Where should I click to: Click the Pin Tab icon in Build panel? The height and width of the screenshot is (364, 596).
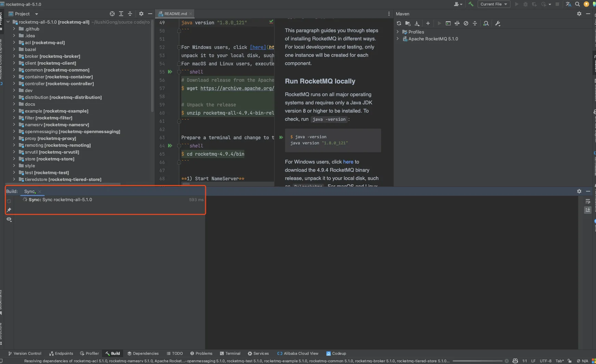tap(9, 210)
